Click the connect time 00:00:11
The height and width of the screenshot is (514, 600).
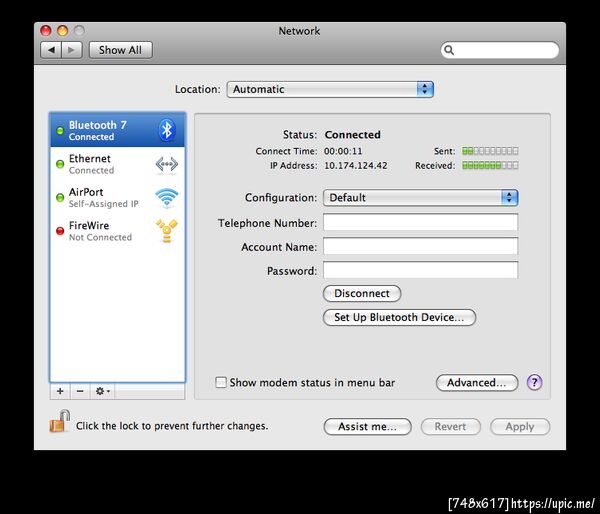pyautogui.click(x=343, y=151)
